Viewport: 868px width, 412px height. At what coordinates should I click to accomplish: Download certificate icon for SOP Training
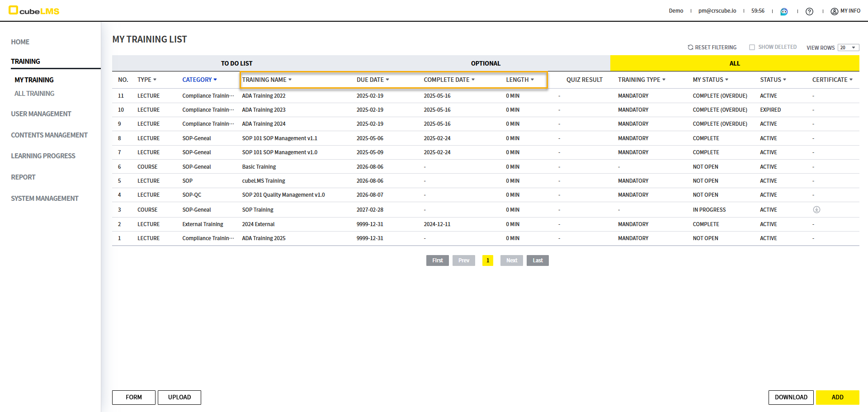[816, 210]
